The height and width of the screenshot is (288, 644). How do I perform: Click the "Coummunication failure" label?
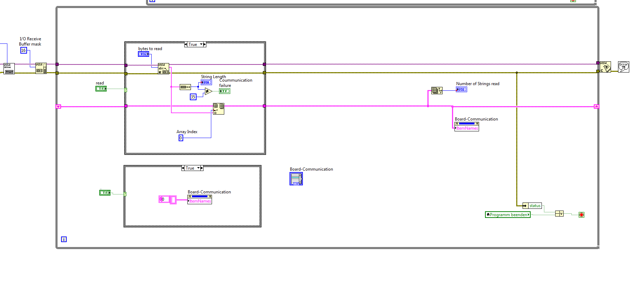pyautogui.click(x=236, y=83)
